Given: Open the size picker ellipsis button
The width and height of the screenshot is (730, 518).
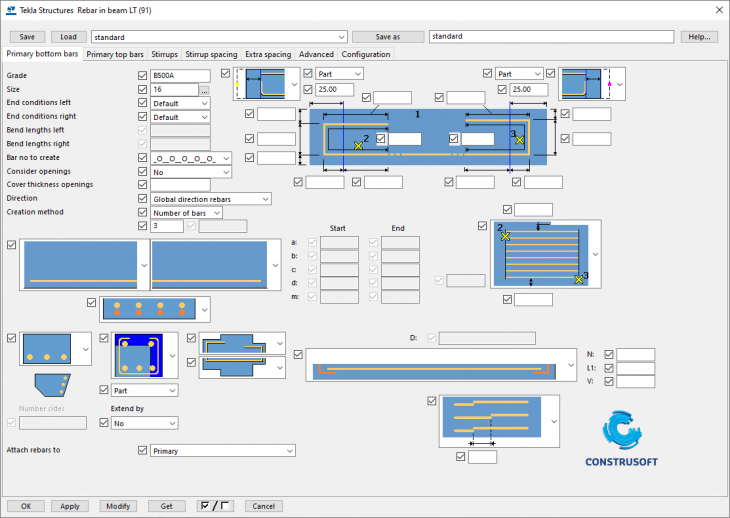Looking at the screenshot, I should point(204,90).
